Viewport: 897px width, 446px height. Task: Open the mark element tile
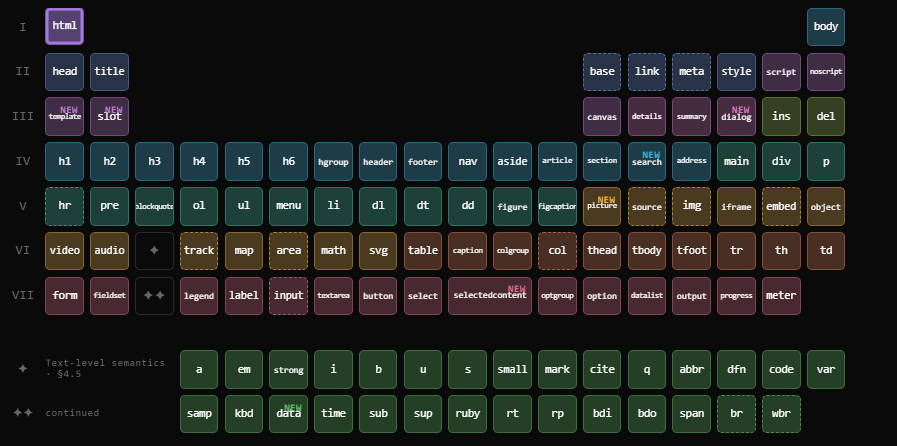pyautogui.click(x=557, y=369)
